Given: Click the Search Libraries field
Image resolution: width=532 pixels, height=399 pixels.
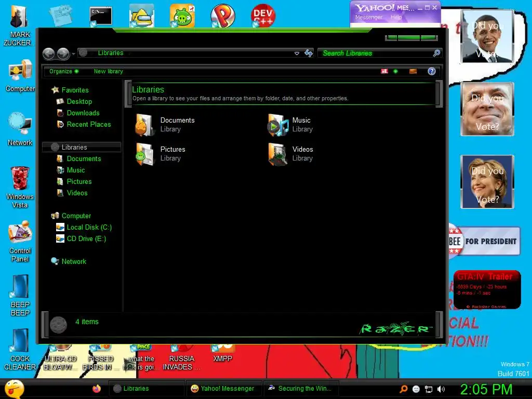Looking at the screenshot, I should pyautogui.click(x=375, y=54).
